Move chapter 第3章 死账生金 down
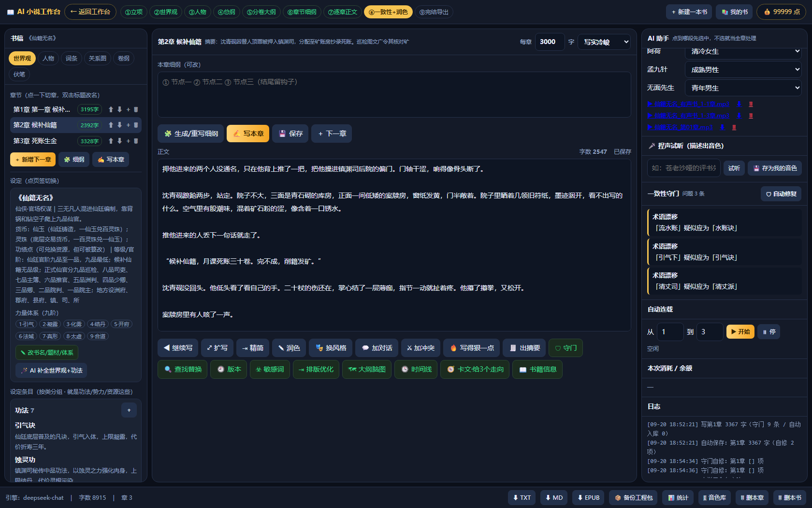 (x=120, y=141)
